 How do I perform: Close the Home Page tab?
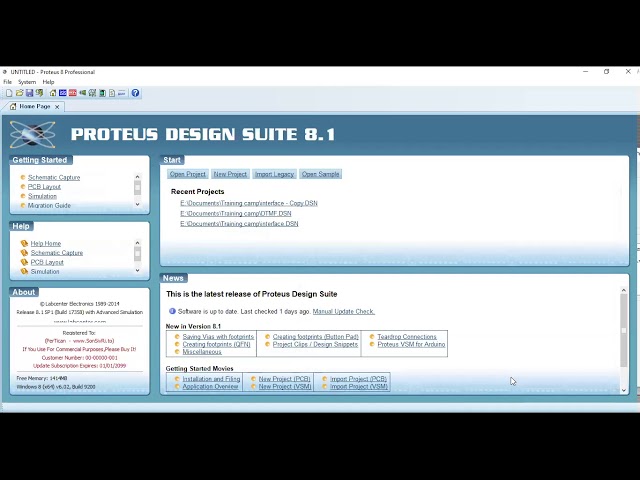(57, 107)
